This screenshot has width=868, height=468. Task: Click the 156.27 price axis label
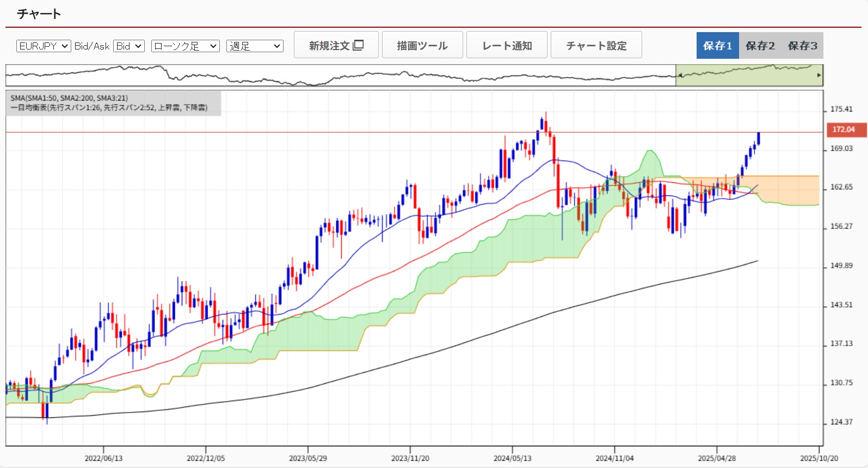(x=841, y=226)
